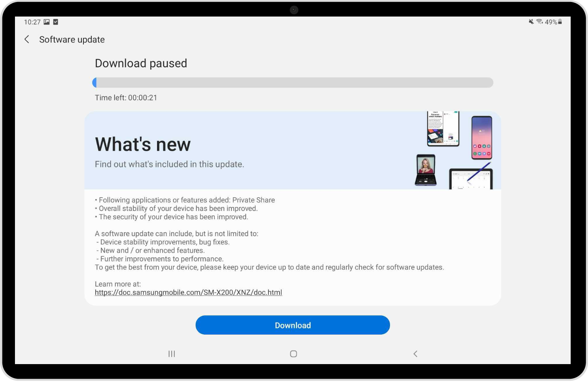Tap the download progress bar
Viewport: 588px width, 383px height.
click(293, 83)
